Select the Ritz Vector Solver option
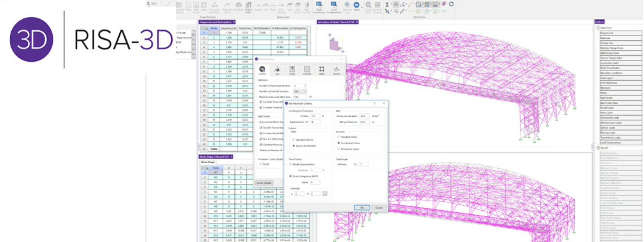This screenshot has height=242, width=644. tap(339, 149)
